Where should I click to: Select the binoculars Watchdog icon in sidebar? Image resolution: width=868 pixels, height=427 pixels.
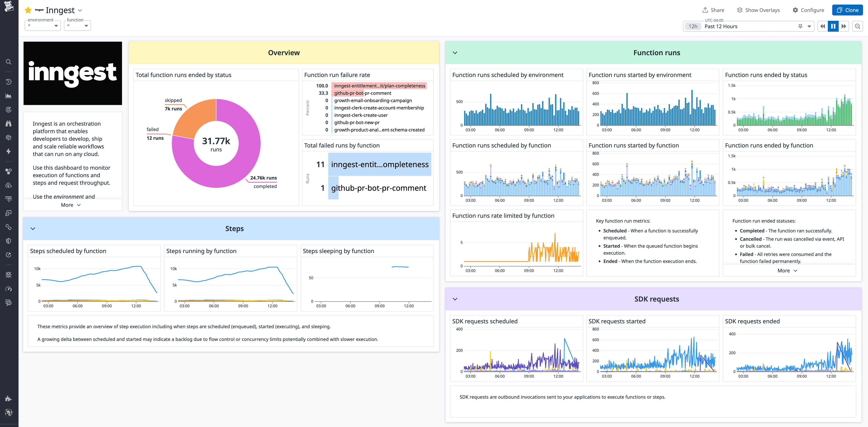click(8, 123)
